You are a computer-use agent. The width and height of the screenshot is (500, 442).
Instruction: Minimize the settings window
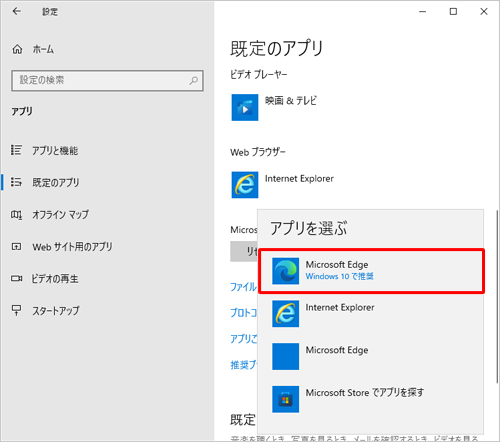click(x=422, y=11)
